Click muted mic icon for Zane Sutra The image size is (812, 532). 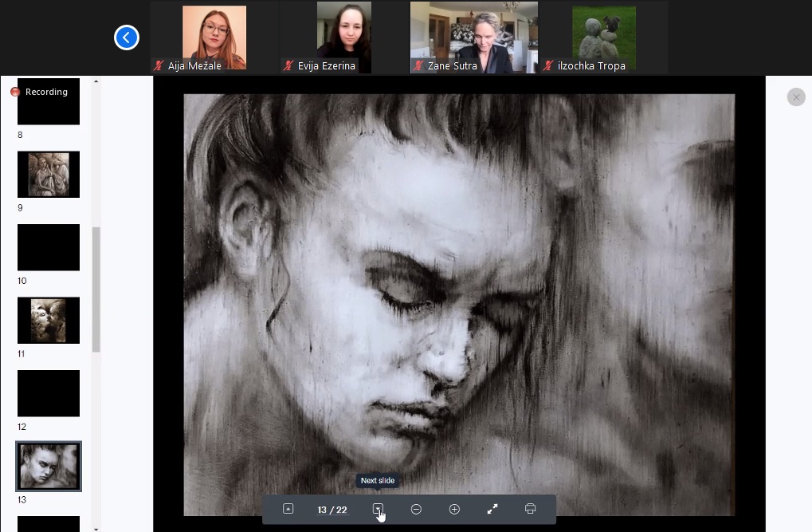tap(419, 66)
